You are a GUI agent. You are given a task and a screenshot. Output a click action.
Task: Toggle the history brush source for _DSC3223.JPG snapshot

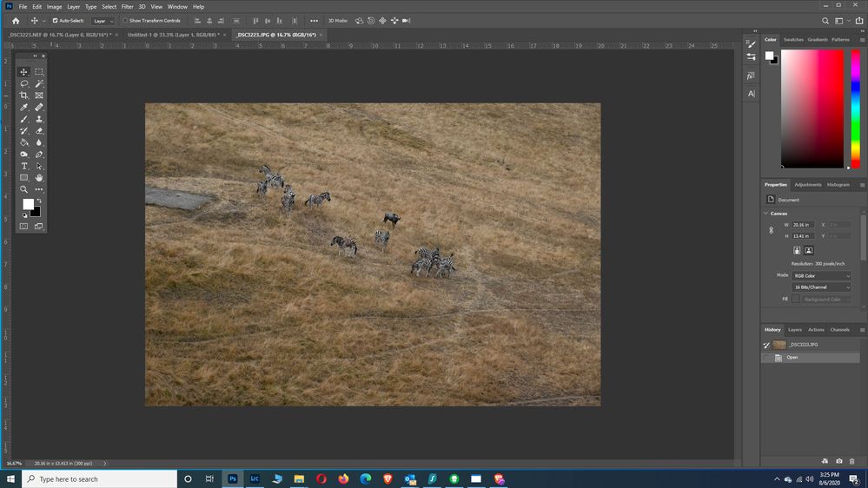coord(766,345)
